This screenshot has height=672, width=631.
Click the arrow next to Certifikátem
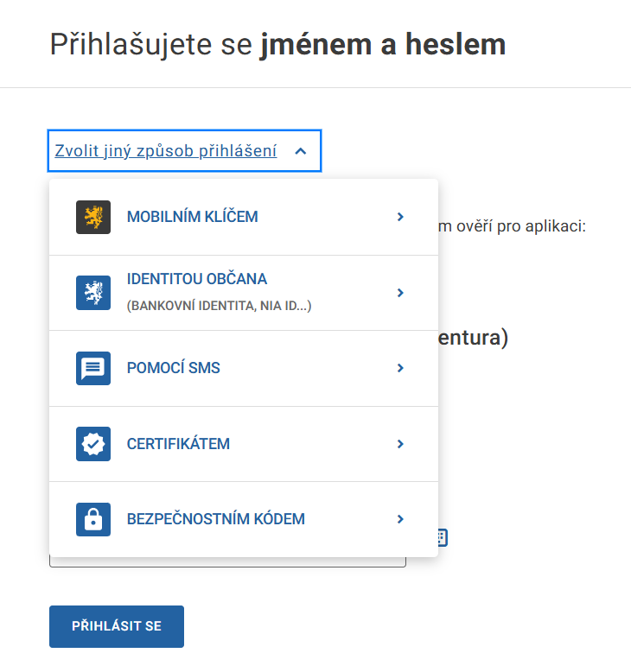[x=400, y=444]
